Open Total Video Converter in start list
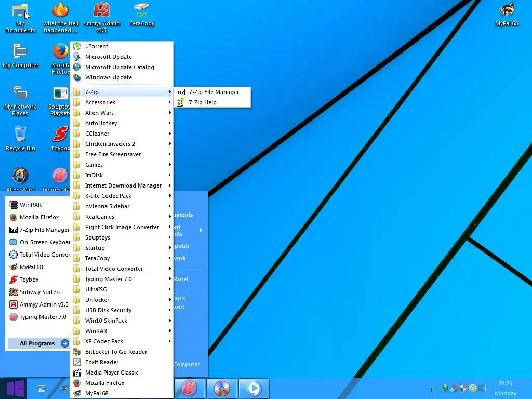532x399 pixels. pos(38,255)
